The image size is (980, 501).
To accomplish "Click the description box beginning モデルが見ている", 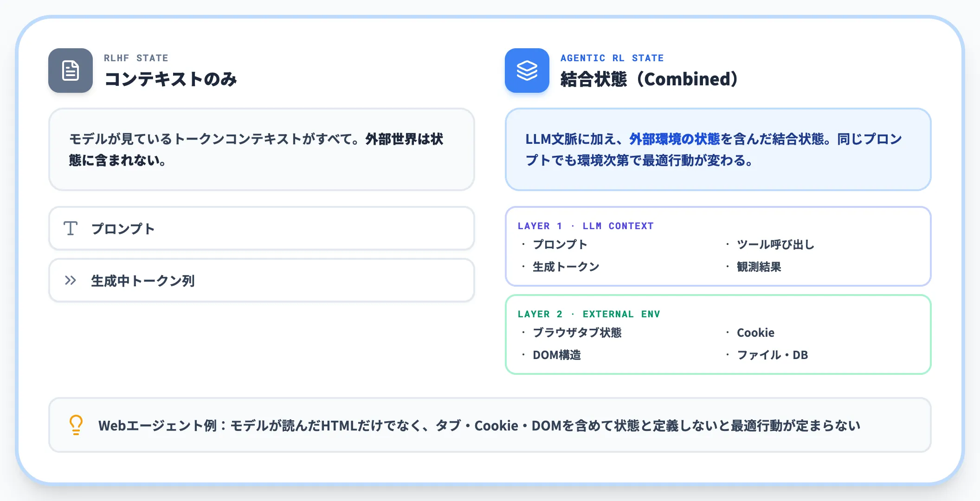I will tap(262, 149).
